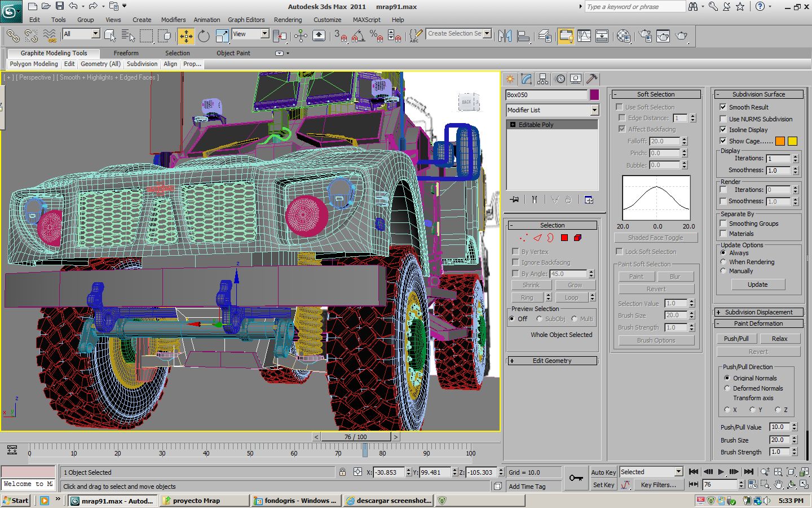Viewport: 812px width, 508px height.
Task: Open the Rendering menu
Action: coord(288,20)
